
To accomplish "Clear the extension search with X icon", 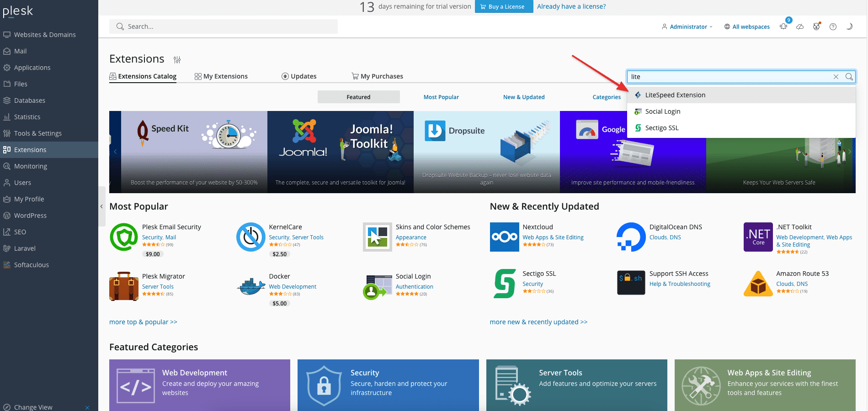I will tap(836, 77).
